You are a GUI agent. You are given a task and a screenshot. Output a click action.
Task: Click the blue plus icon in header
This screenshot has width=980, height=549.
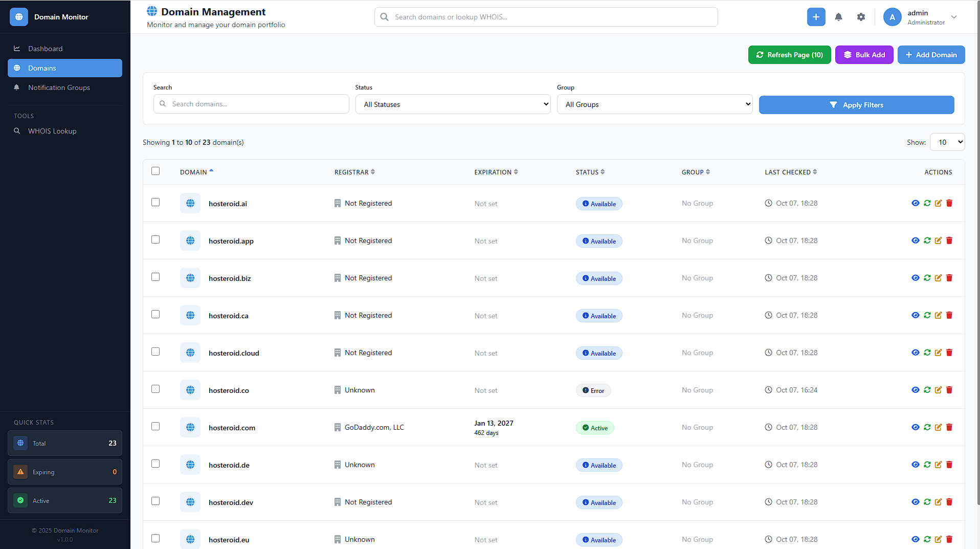(816, 17)
